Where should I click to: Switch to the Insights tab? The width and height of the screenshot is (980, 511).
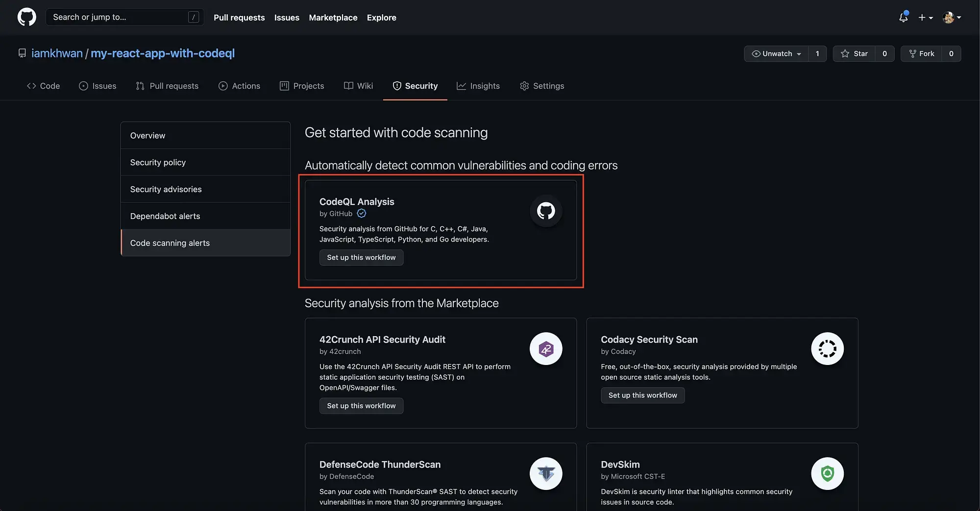pos(478,86)
